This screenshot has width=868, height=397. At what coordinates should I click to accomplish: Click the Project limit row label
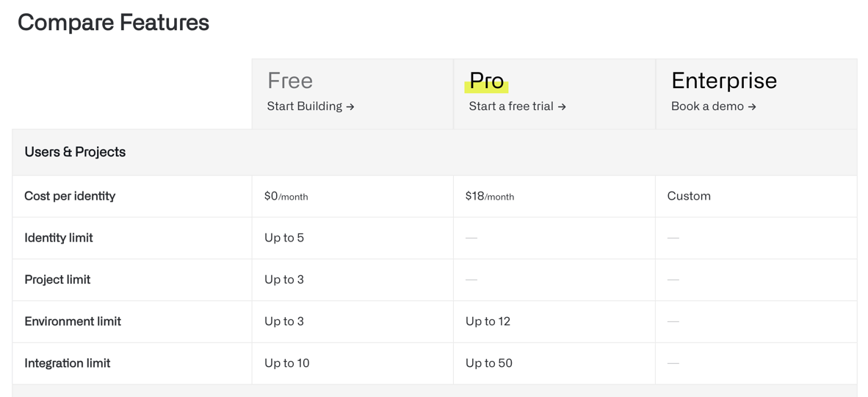point(57,280)
